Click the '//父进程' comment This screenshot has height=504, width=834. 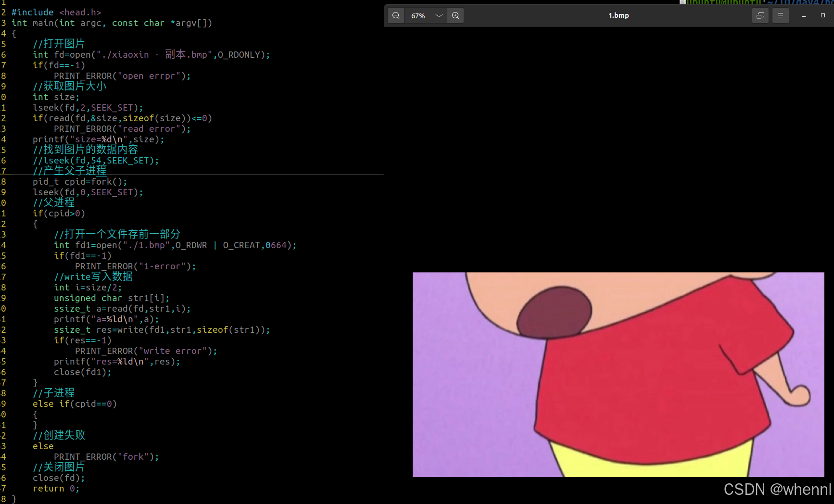tap(53, 202)
